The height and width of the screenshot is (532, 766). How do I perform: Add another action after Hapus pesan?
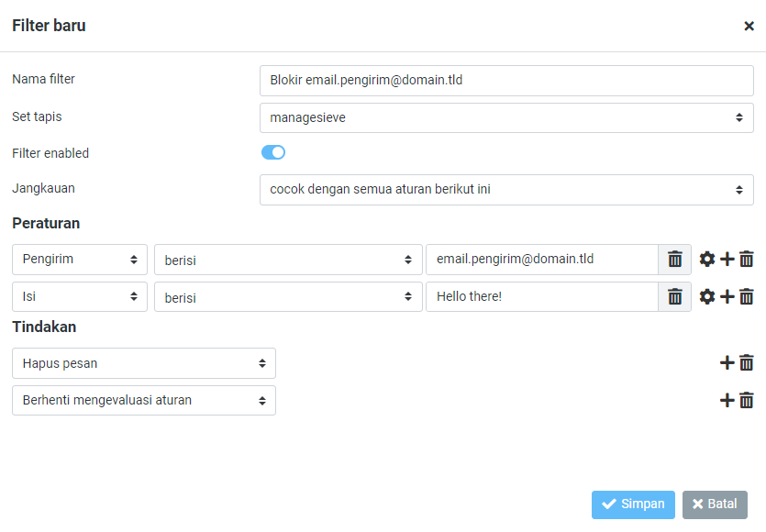point(726,362)
